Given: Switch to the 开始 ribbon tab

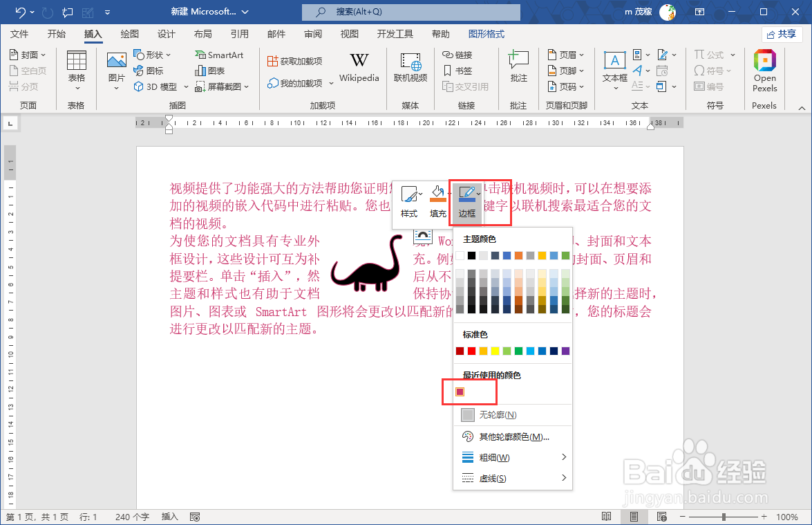Looking at the screenshot, I should pos(57,33).
